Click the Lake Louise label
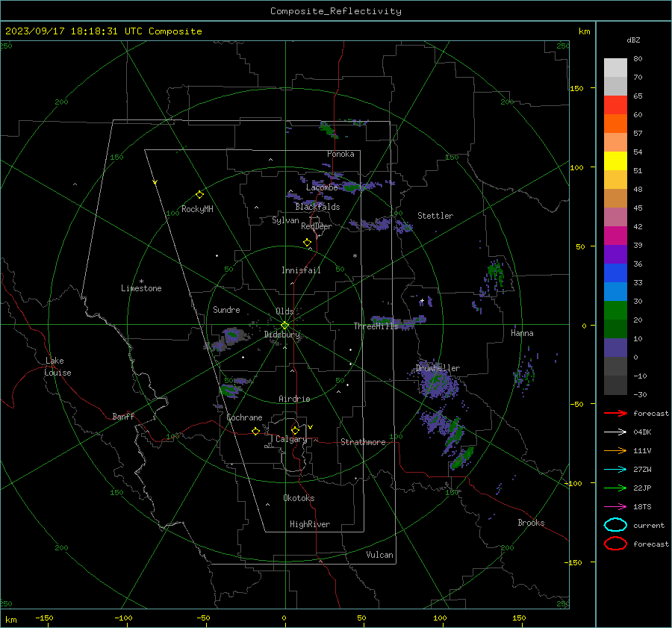Viewport: 672px width, 628px height. tap(57, 367)
